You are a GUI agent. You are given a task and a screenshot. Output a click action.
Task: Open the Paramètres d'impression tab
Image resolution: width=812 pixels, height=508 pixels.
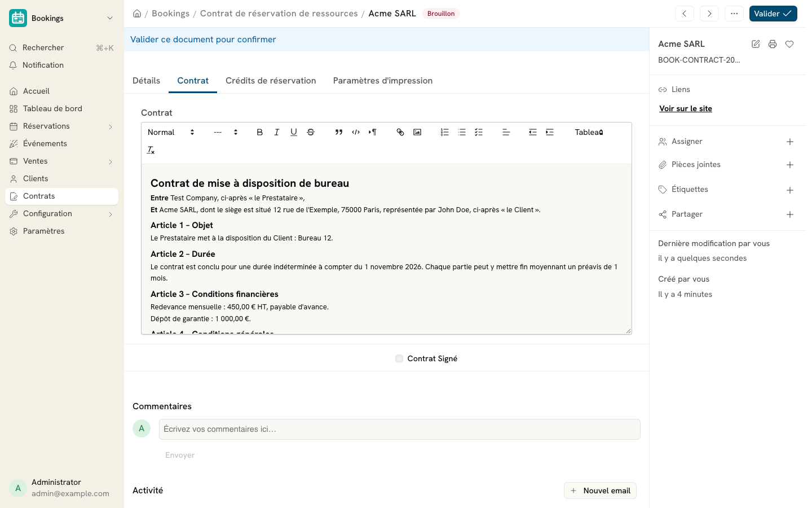click(383, 81)
